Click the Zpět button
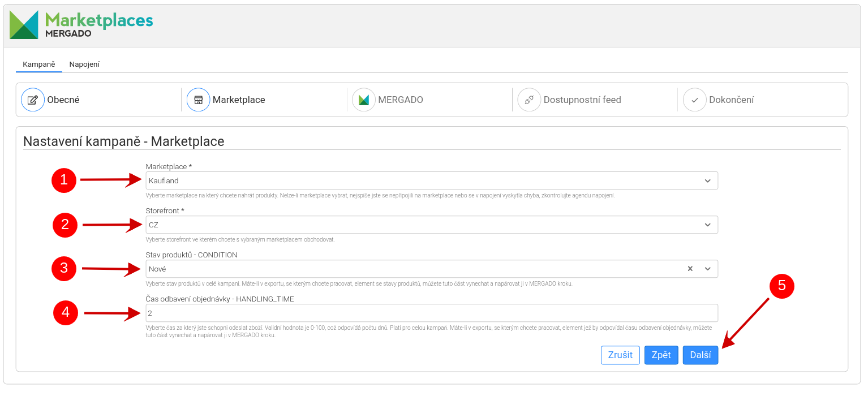Viewport: 868px width, 396px height. (661, 355)
